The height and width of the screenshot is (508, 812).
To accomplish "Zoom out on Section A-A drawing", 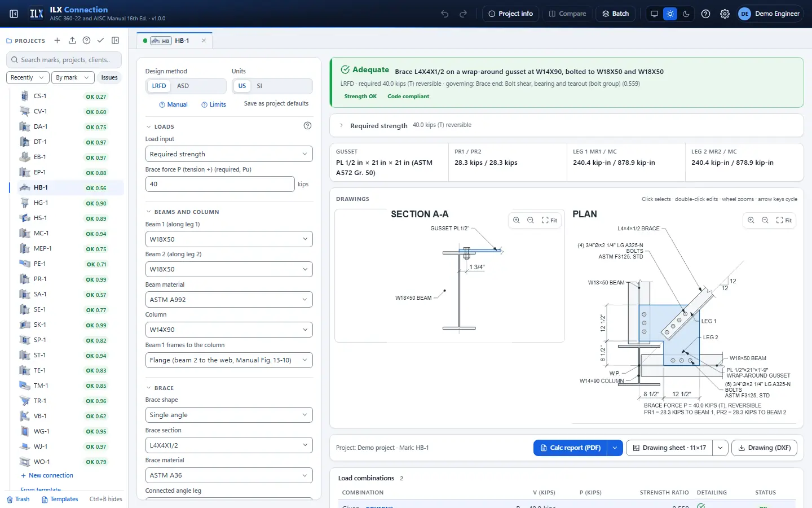I will (531, 220).
